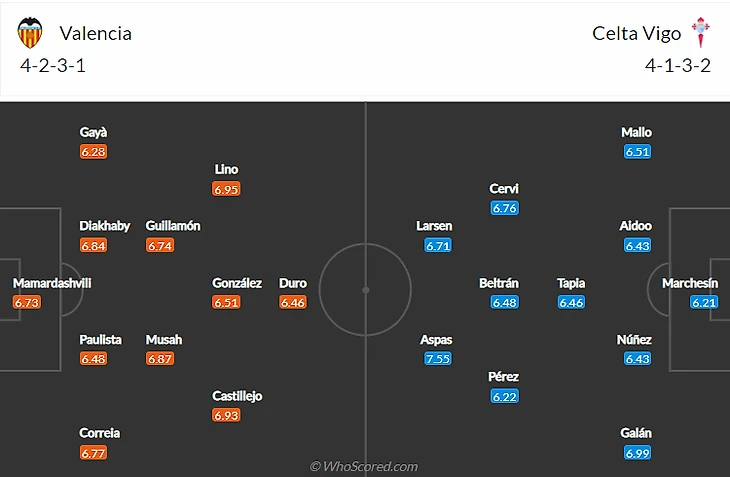
Task: Click goalkeeper Mamardashvili's name
Action: pyautogui.click(x=52, y=283)
